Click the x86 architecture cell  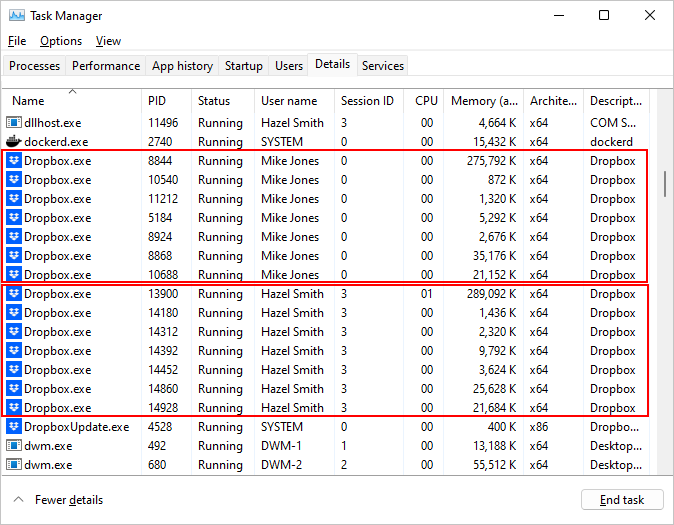click(539, 427)
